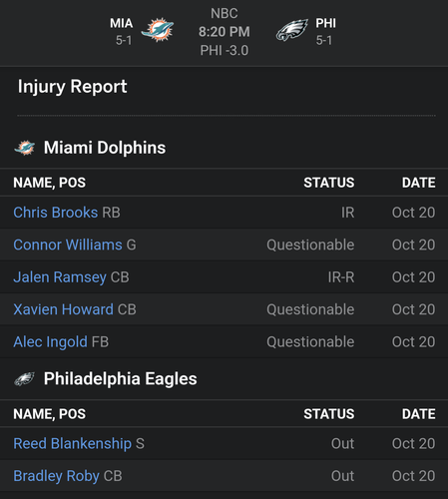Click the Miami Dolphins team heading
This screenshot has width=448, height=499.
point(105,148)
